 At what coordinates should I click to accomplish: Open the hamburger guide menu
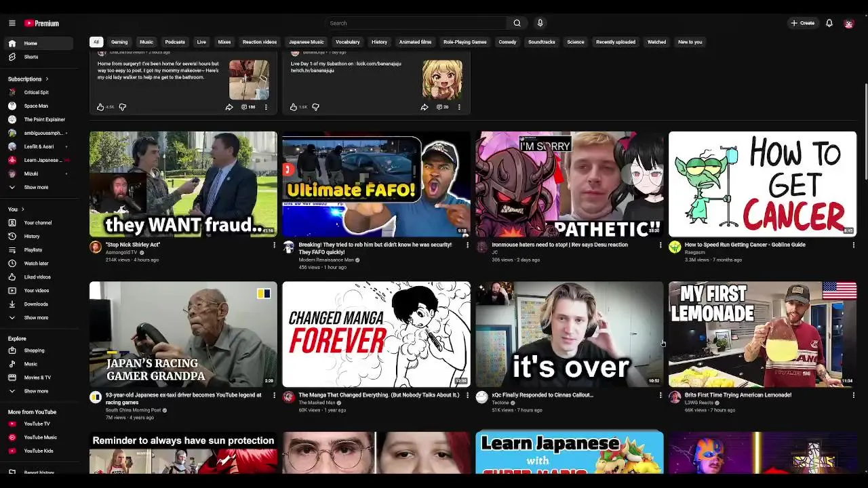coord(12,23)
